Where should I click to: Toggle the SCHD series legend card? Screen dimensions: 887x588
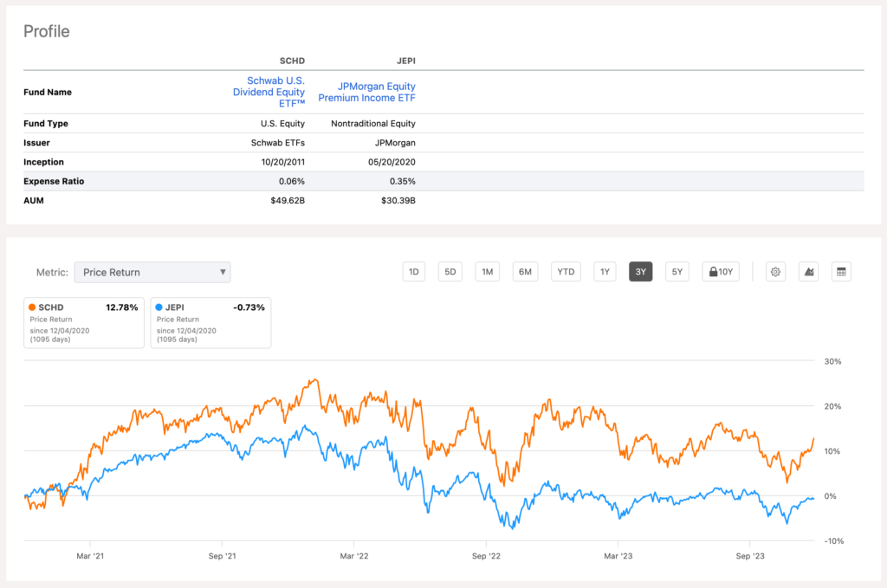coord(84,323)
